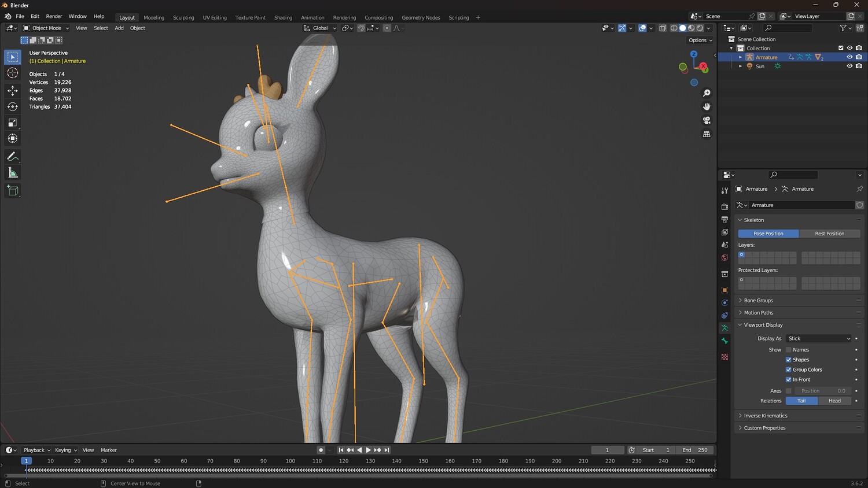Open the Render properties tab
The height and width of the screenshot is (488, 868).
(724, 206)
